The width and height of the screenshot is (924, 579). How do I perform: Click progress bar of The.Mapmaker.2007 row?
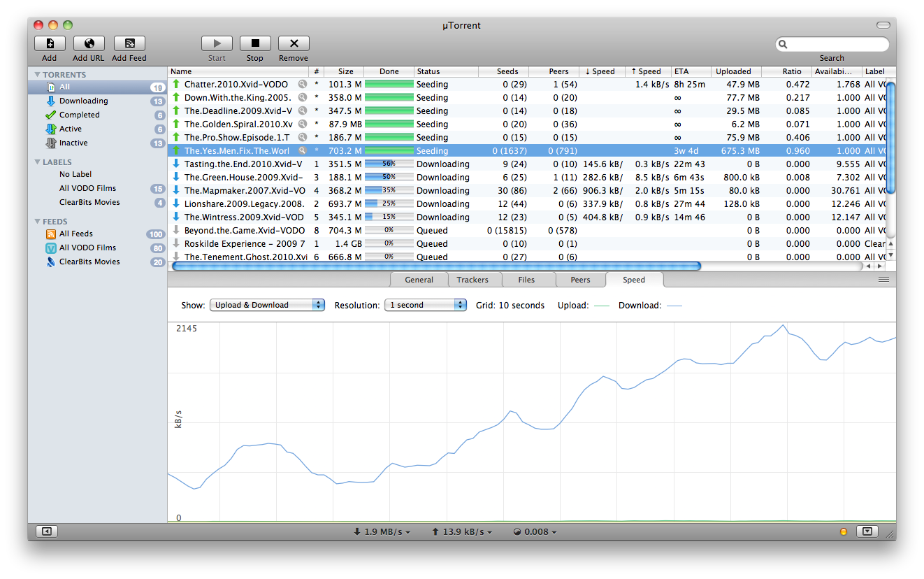coord(389,191)
